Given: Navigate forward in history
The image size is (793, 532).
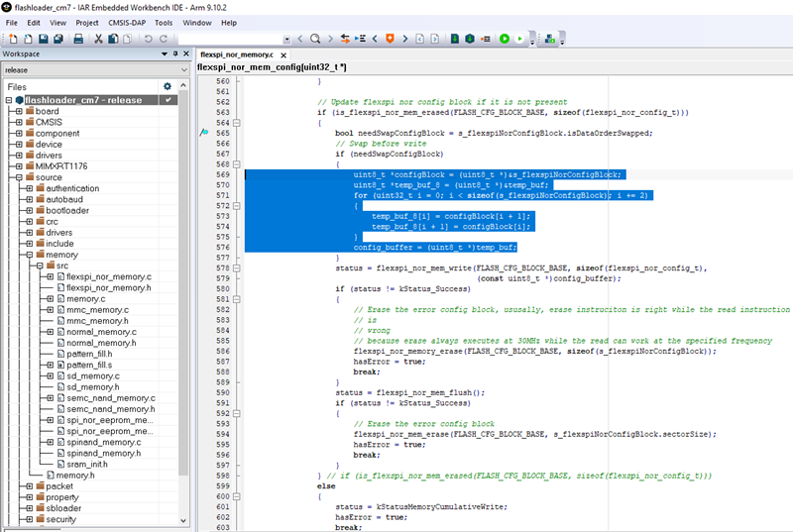Looking at the screenshot, I should (x=435, y=39).
